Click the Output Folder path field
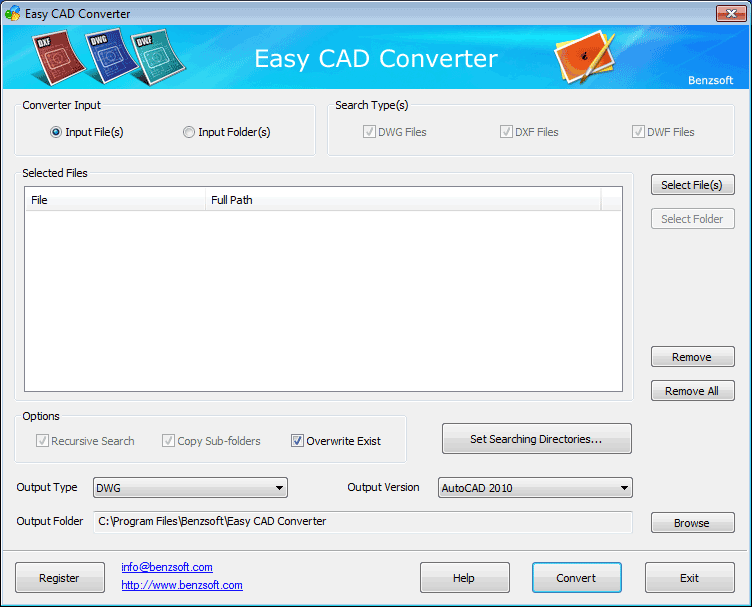This screenshot has width=752, height=607. 363,522
